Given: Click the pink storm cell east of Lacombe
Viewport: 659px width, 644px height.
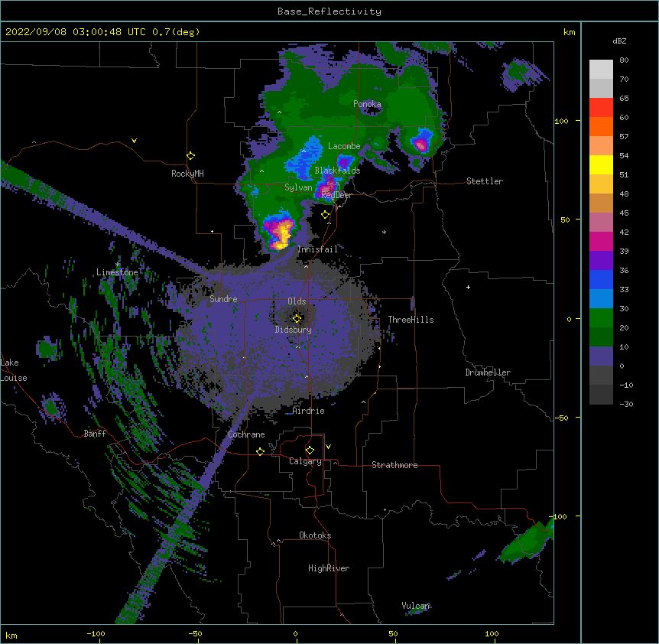Looking at the screenshot, I should 420,145.
